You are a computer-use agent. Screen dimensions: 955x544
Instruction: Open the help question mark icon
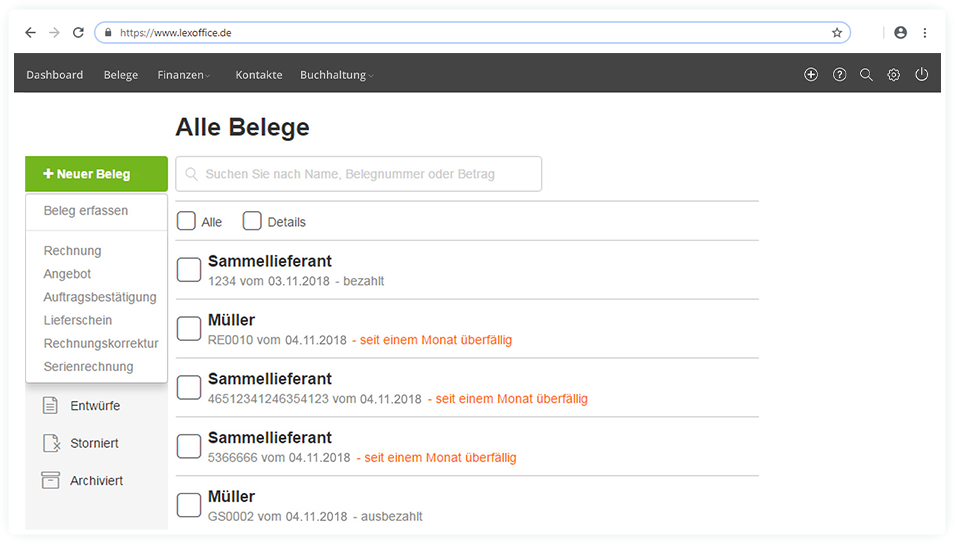coord(839,75)
